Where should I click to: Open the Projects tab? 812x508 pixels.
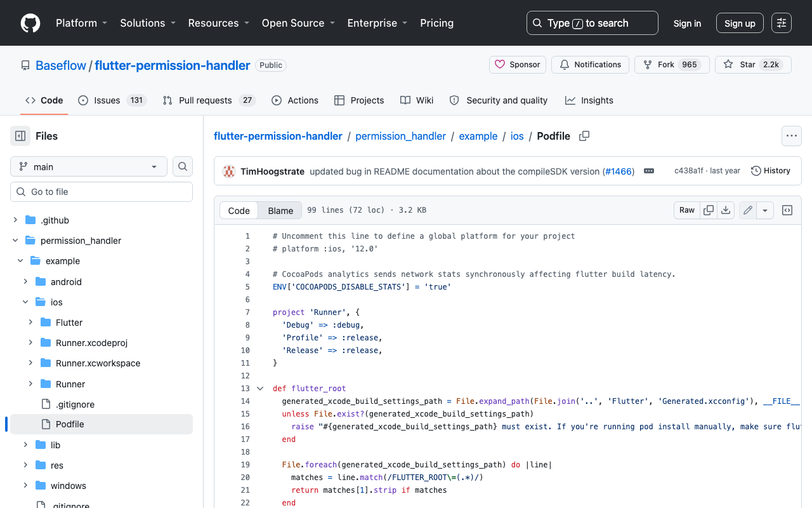[359, 100]
